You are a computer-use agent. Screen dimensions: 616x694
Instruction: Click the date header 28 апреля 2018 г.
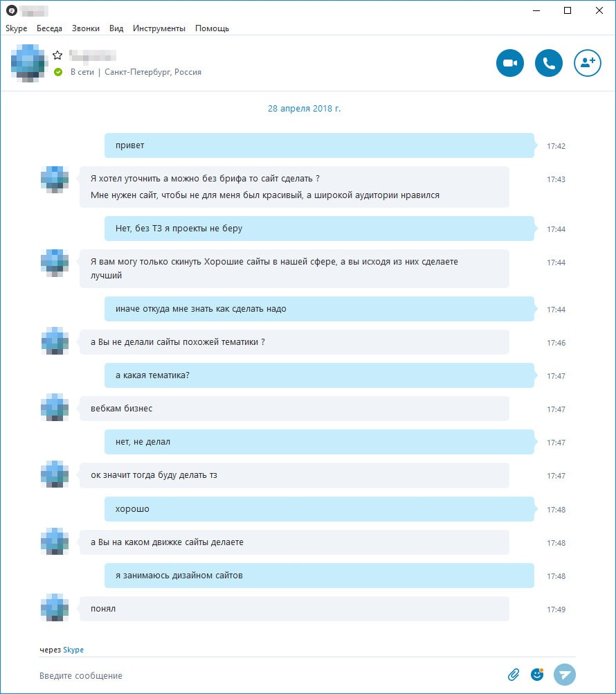tap(305, 109)
